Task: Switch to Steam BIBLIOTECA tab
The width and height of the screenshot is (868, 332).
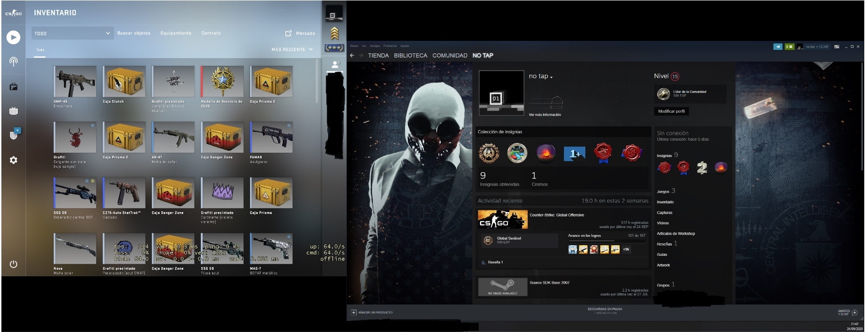Action: [411, 55]
